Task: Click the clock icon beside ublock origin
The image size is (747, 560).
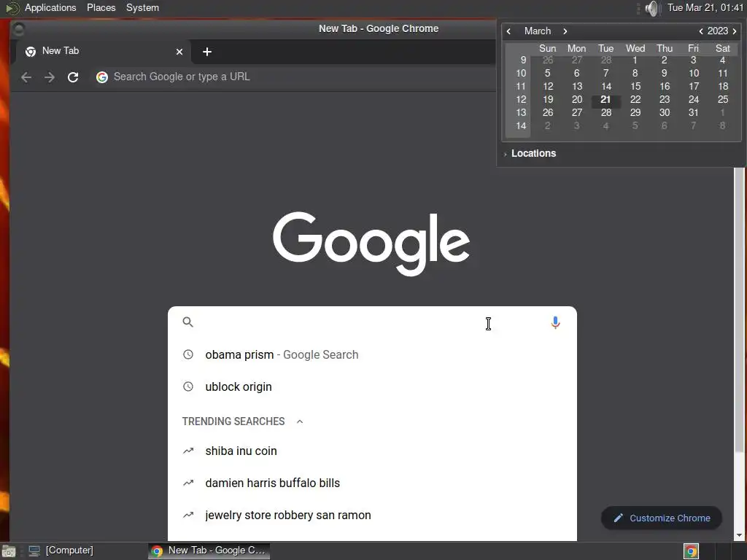Action: [x=188, y=386]
